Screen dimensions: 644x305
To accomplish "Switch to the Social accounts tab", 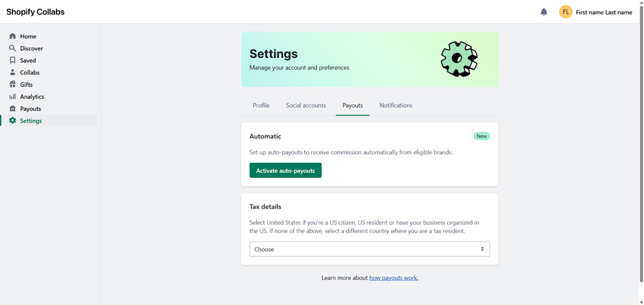I will (x=306, y=106).
